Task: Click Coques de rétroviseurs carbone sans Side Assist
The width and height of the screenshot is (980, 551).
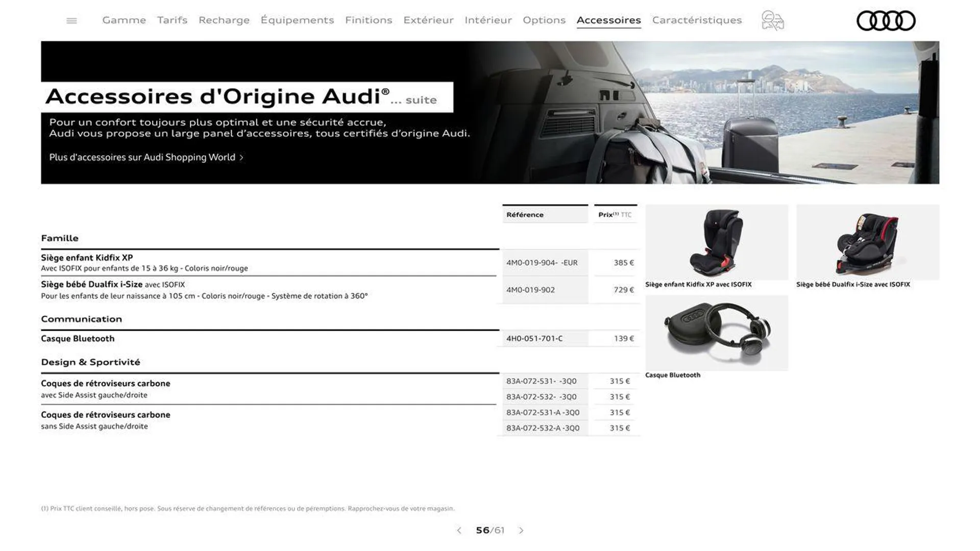Action: [106, 420]
